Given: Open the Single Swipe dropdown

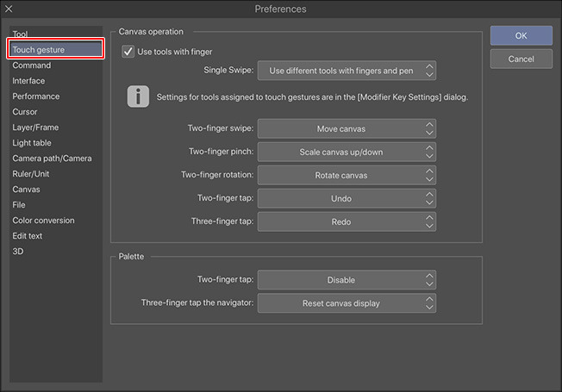Looking at the screenshot, I should [347, 71].
